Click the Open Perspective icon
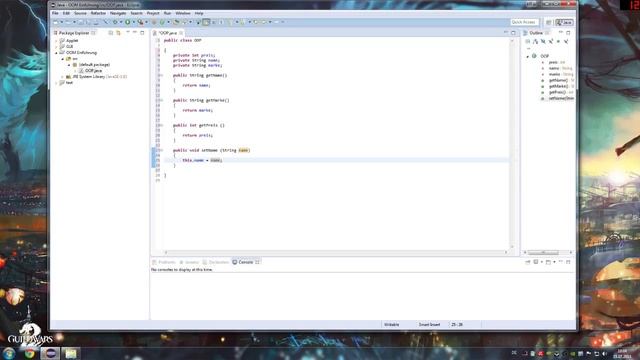Image resolution: width=640 pixels, height=360 pixels. tap(549, 22)
